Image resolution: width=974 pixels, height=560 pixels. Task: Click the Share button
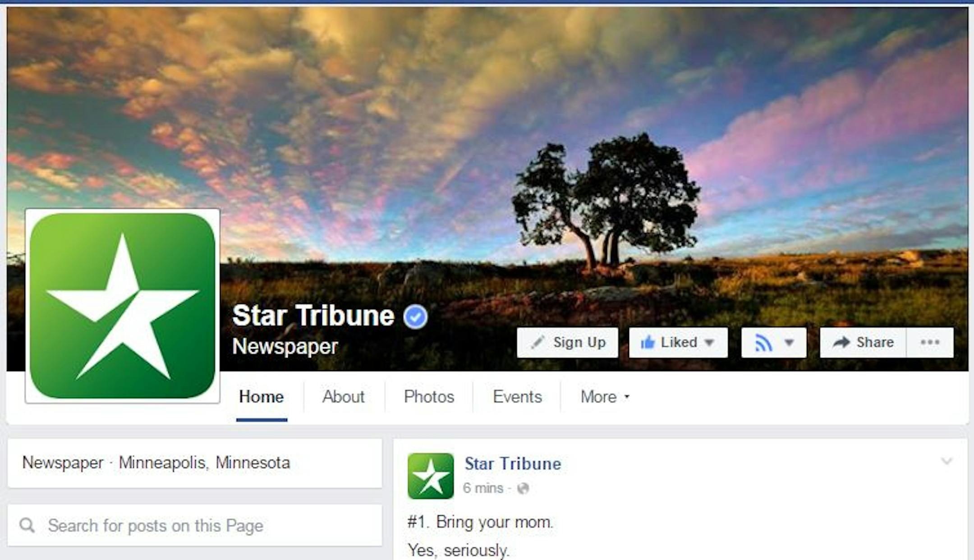point(863,343)
